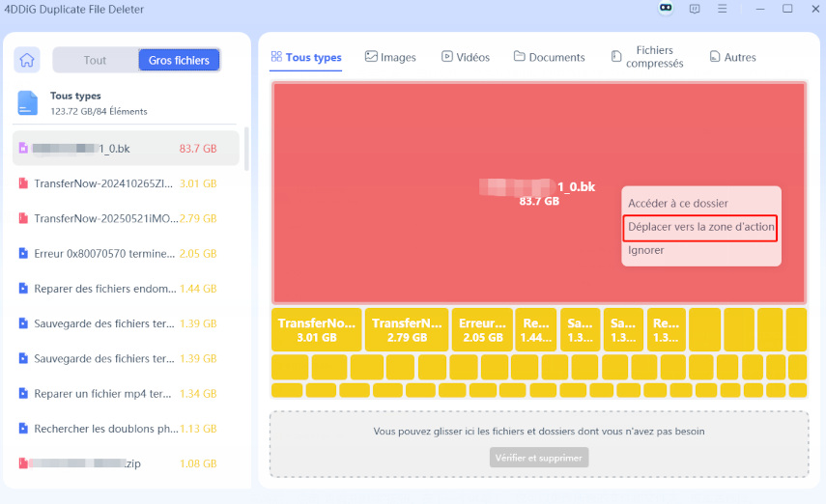Open the hamburger menu in title bar
The image size is (826, 504).
723,9
